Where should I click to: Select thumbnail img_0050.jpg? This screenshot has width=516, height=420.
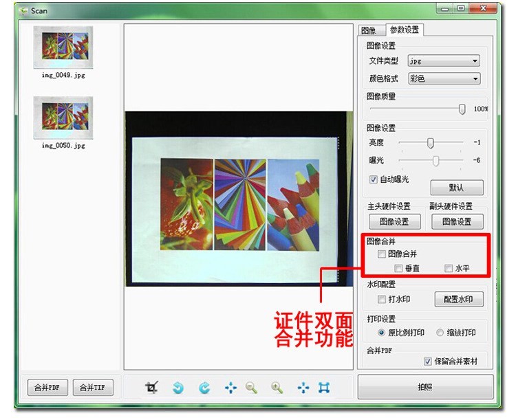click(63, 122)
